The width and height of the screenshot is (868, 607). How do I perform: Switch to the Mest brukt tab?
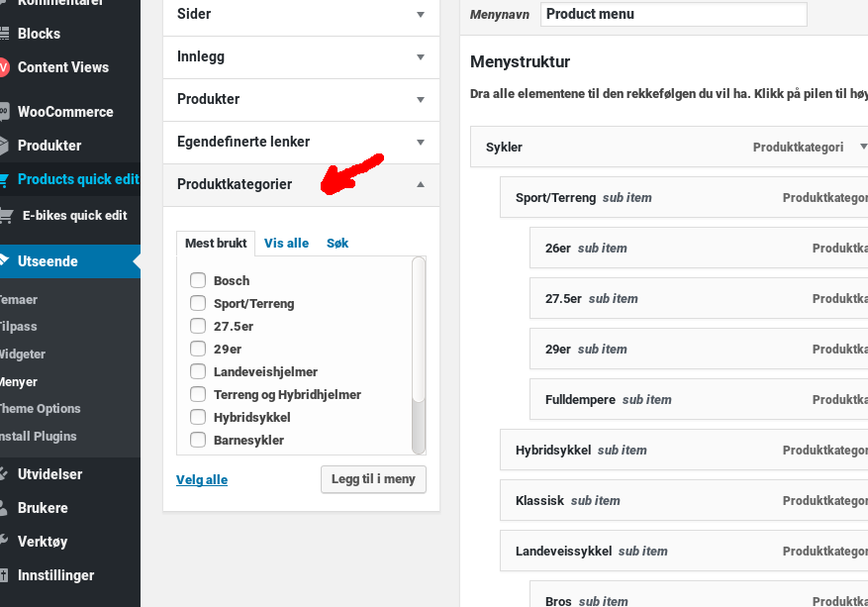216,244
